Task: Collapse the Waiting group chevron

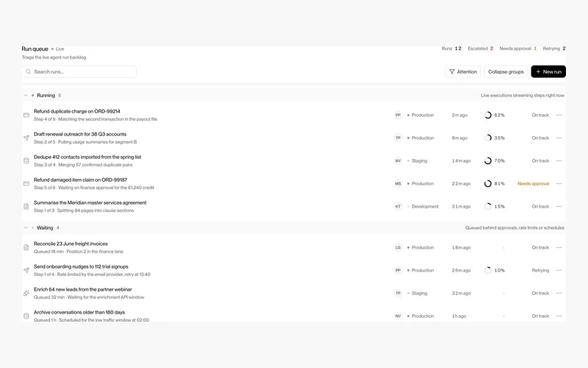Action: tap(26, 228)
